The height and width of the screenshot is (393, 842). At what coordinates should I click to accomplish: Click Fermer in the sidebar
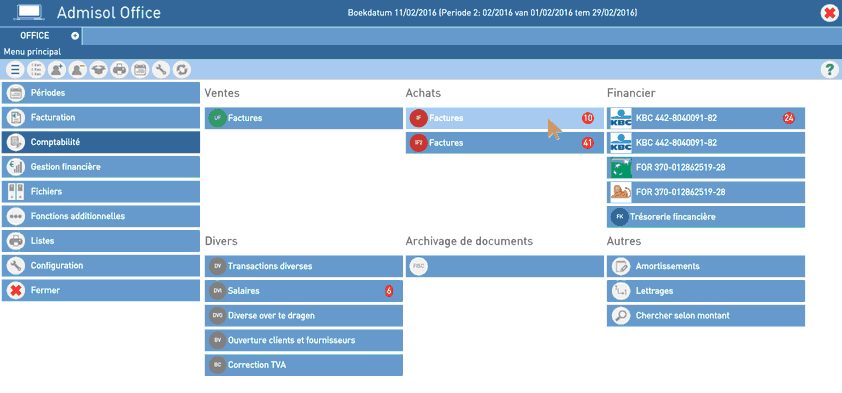tap(101, 290)
